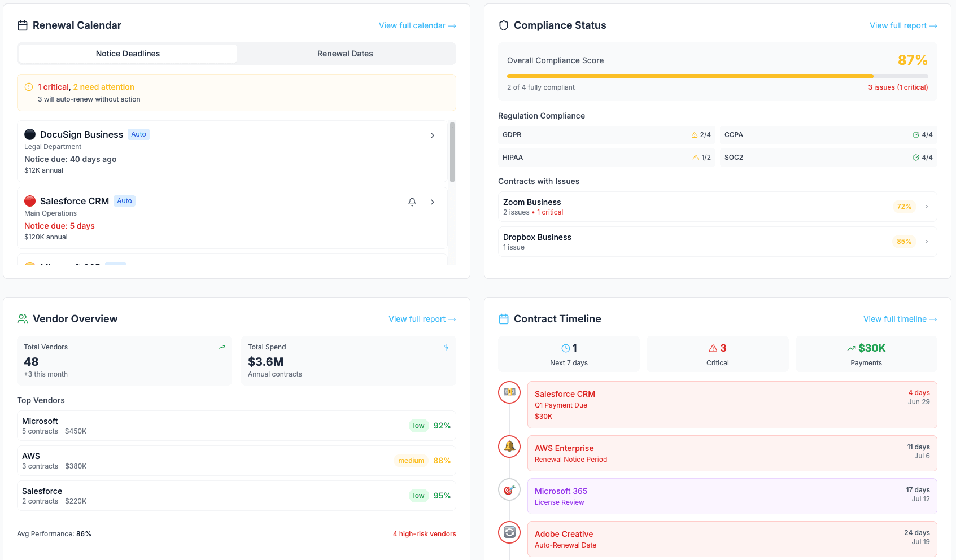
Task: Click the Vendor Overview people icon
Action: tap(22, 318)
